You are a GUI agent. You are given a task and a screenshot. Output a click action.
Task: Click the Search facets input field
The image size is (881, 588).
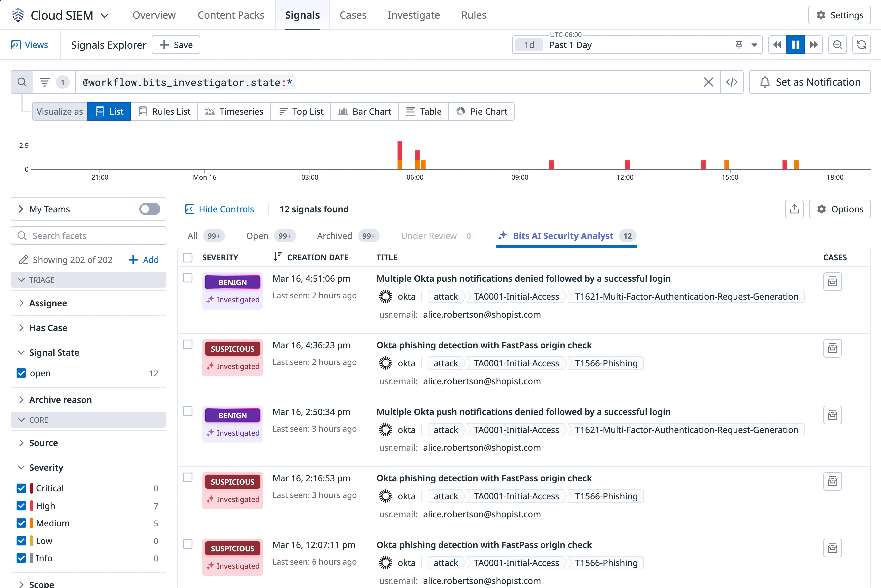(x=94, y=236)
